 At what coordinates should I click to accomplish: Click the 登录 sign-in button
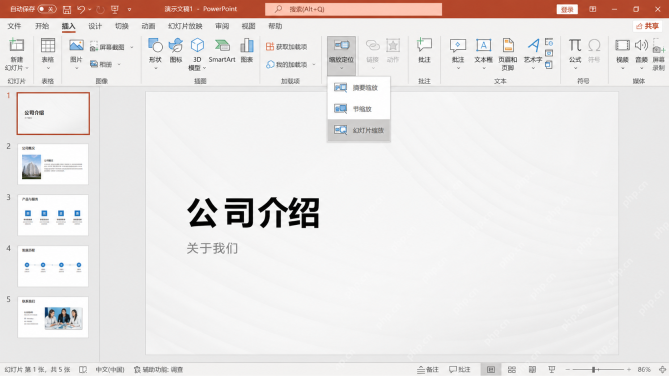point(567,9)
